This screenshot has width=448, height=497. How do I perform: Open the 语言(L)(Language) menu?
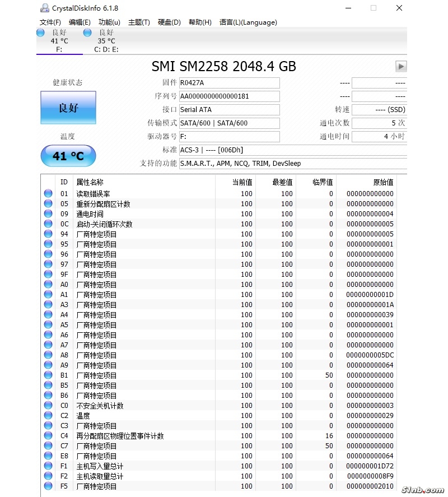click(248, 22)
